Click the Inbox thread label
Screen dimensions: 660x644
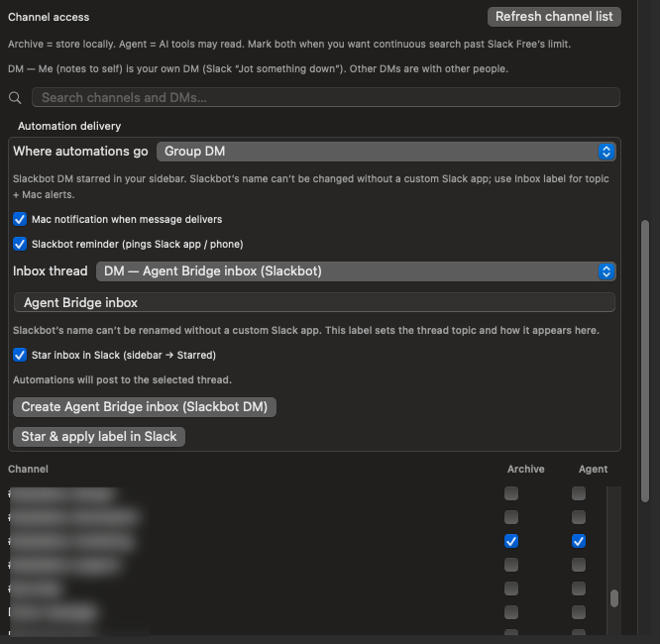point(51,271)
